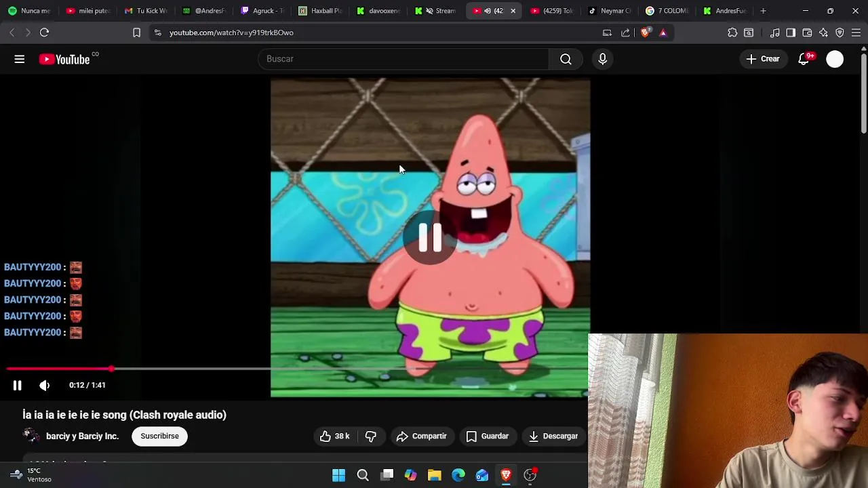868x488 pixels.
Task: Click the Crear create button
Action: [x=764, y=59]
